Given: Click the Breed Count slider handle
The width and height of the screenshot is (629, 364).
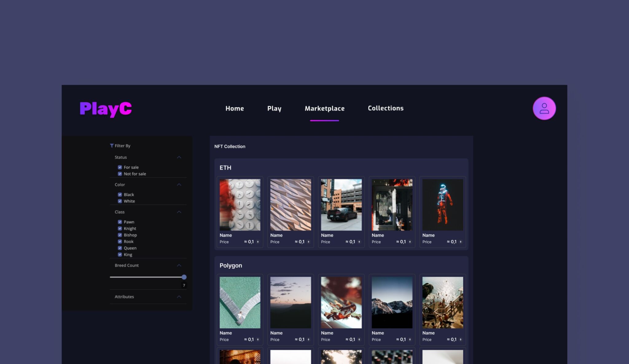Looking at the screenshot, I should click(x=184, y=277).
